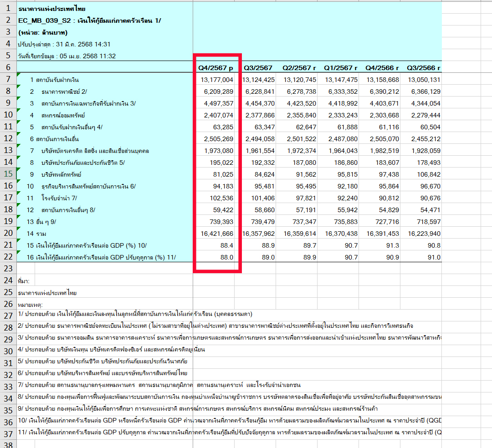Screen dimensions: 492x448
Task: Click the 'ที่มา:' source label cell
Action: pyautogui.click(x=24, y=281)
